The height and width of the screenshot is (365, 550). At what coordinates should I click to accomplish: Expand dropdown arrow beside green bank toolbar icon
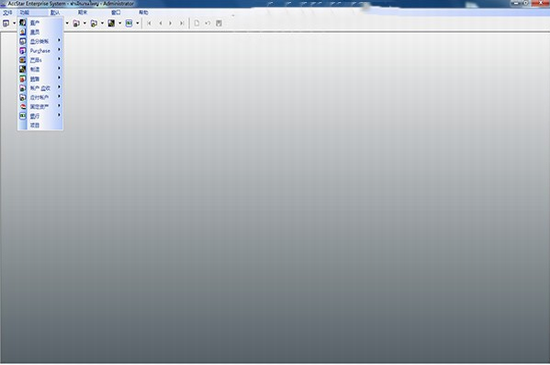[138, 23]
